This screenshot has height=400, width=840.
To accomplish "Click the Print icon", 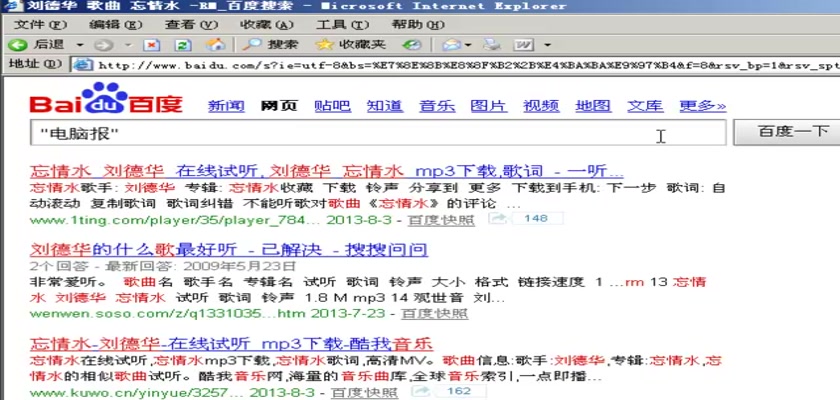I will pyautogui.click(x=491, y=44).
